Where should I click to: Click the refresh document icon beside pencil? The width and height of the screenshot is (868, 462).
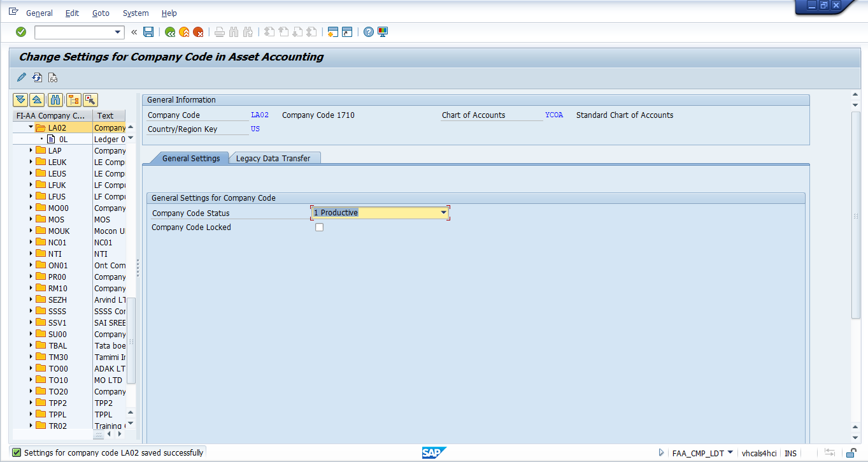[x=37, y=78]
